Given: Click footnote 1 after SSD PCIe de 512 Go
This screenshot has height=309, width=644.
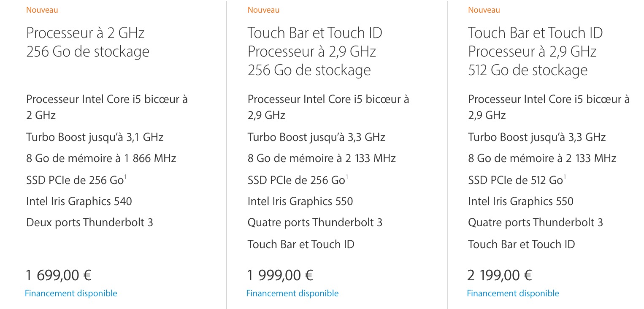Looking at the screenshot, I should pyautogui.click(x=565, y=176).
